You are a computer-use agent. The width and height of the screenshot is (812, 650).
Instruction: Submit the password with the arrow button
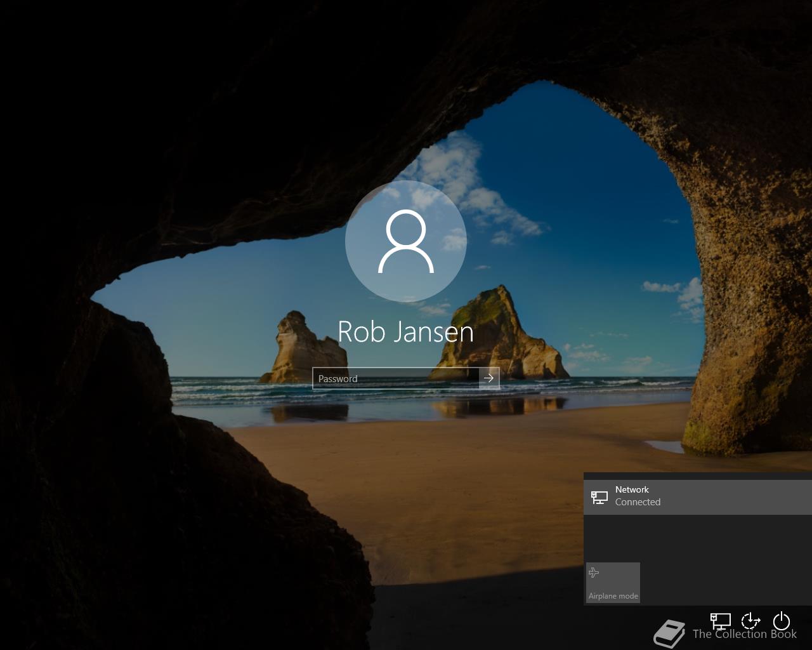click(488, 378)
